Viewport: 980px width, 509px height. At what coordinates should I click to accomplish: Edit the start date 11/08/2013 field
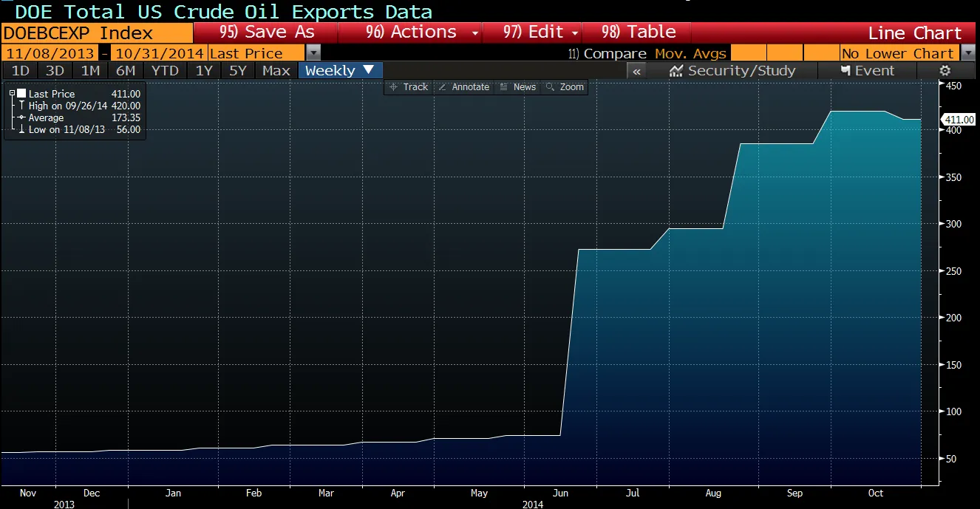point(48,53)
